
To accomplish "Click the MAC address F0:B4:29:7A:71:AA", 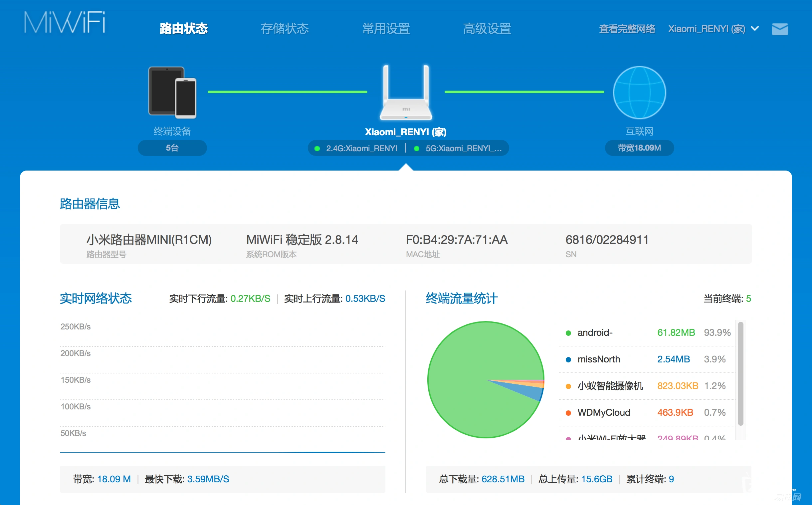I will 457,240.
